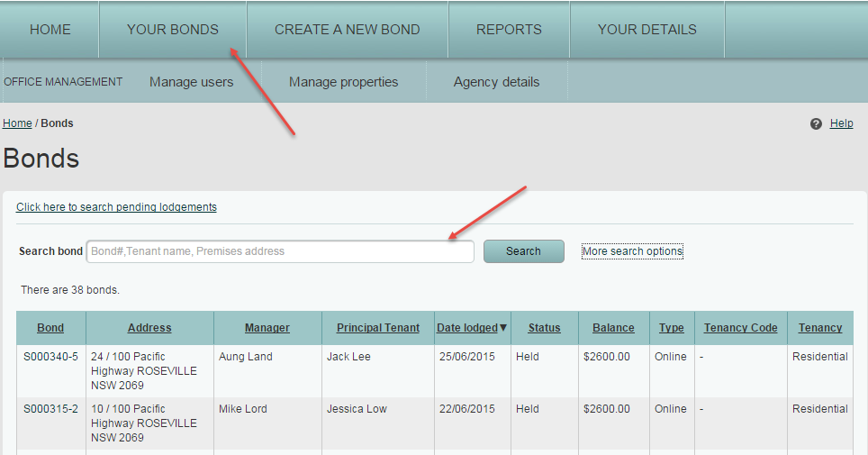The image size is (868, 455).
Task: Sort table by Bond column
Action: click(x=50, y=328)
